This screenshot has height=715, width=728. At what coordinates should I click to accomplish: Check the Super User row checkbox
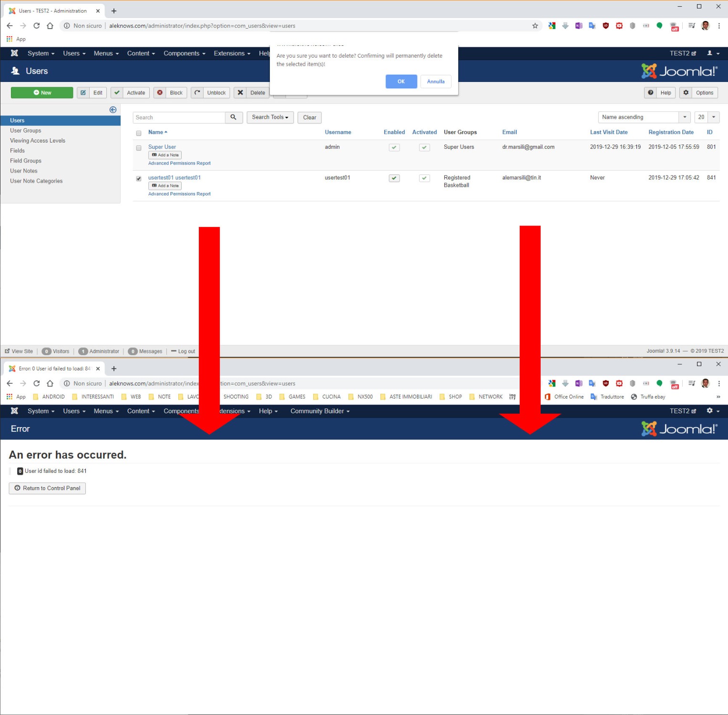click(x=139, y=148)
